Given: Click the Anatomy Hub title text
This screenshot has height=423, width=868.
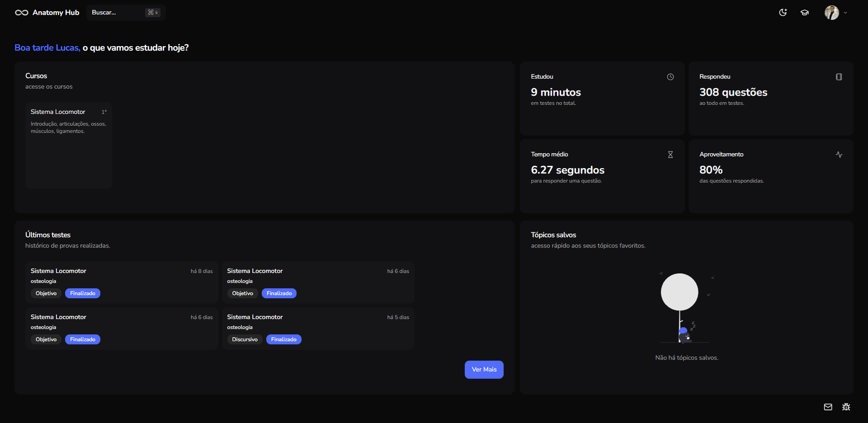Looking at the screenshot, I should tap(56, 13).
